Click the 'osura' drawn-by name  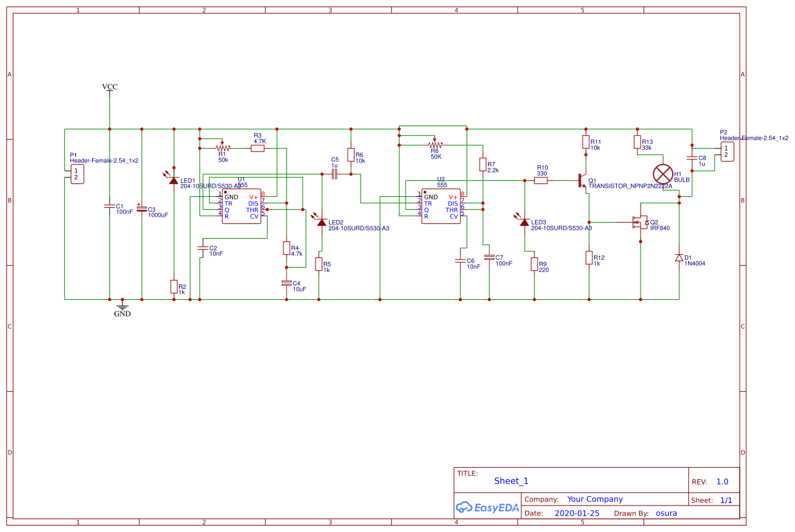tap(666, 513)
